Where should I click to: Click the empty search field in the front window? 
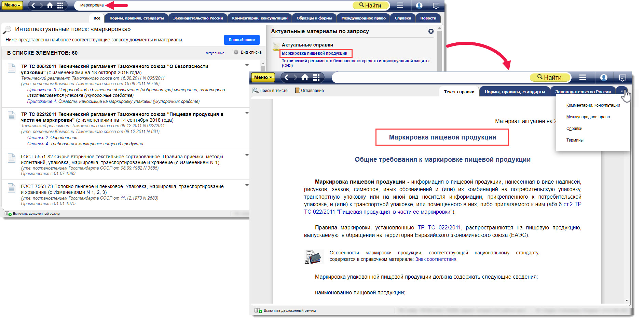coord(430,78)
